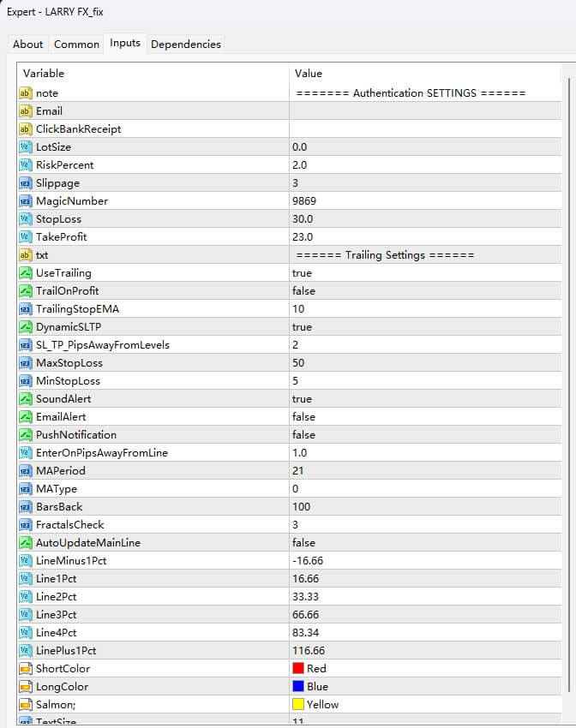Screen dimensions: 576x728
Task: Click the color-type icon next to ShortColor
Action: [x=25, y=669]
